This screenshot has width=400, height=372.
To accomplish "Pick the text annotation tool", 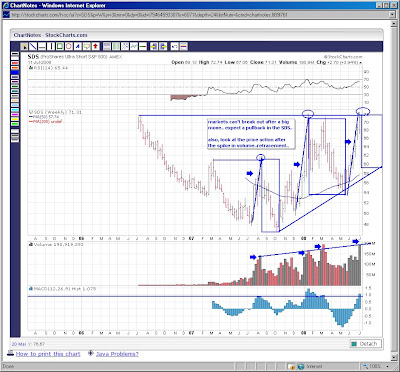I will click(x=78, y=46).
